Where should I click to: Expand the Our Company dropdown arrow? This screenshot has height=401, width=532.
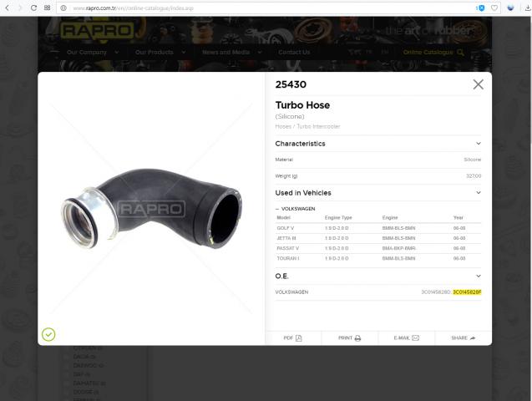tap(117, 53)
